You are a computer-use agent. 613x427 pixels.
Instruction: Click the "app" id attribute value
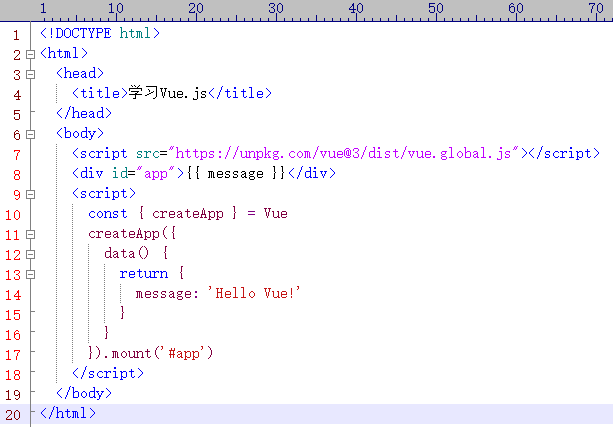pos(156,173)
